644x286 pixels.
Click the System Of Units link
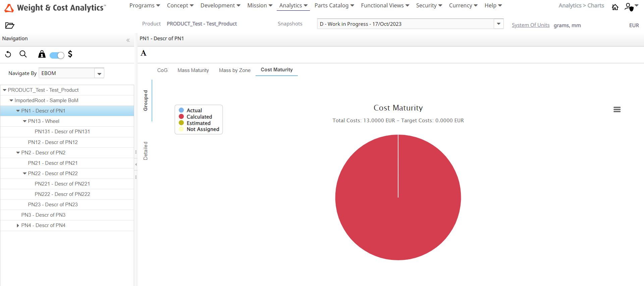pyautogui.click(x=530, y=25)
